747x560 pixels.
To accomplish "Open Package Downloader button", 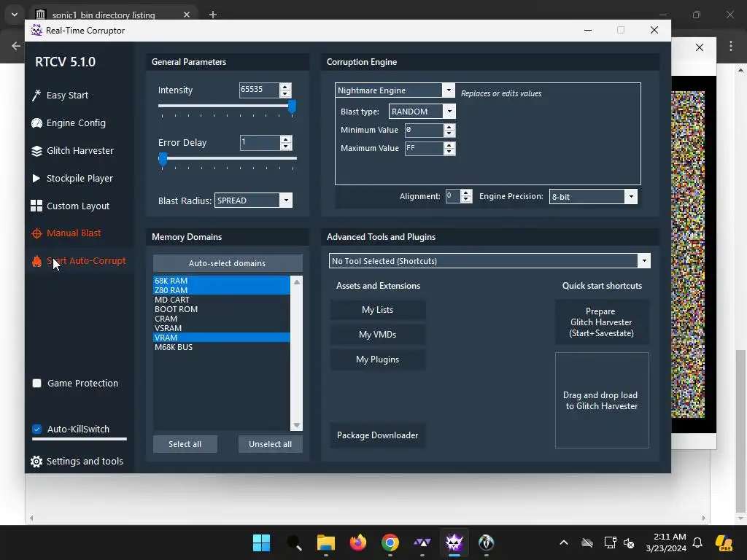I will tap(378, 435).
